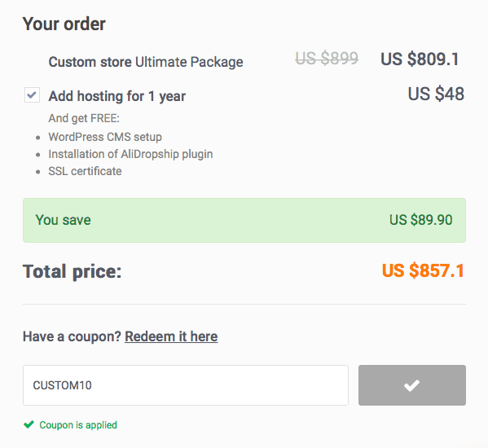Click the discounted US $809.1 package price

(x=420, y=59)
